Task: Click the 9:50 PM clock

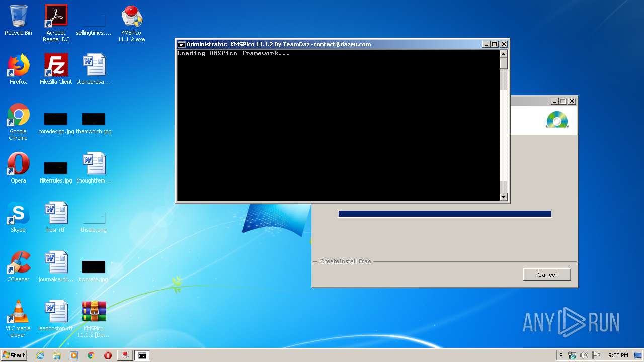Action: (618, 355)
